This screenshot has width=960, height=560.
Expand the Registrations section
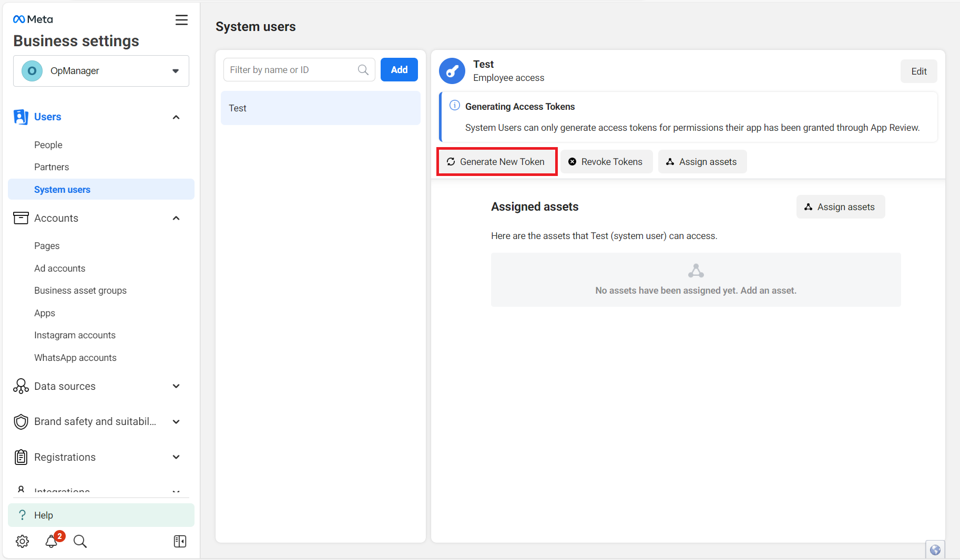click(x=176, y=457)
